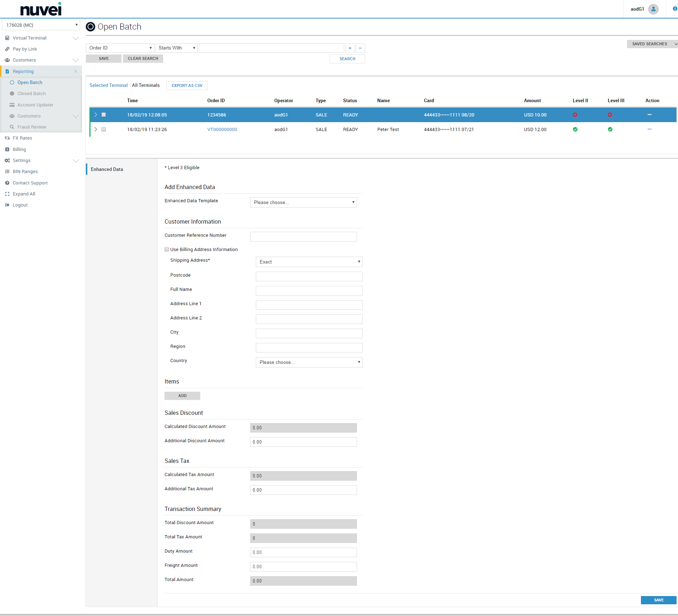The height and width of the screenshot is (616, 678).
Task: Open the Country dropdown
Action: click(x=309, y=362)
